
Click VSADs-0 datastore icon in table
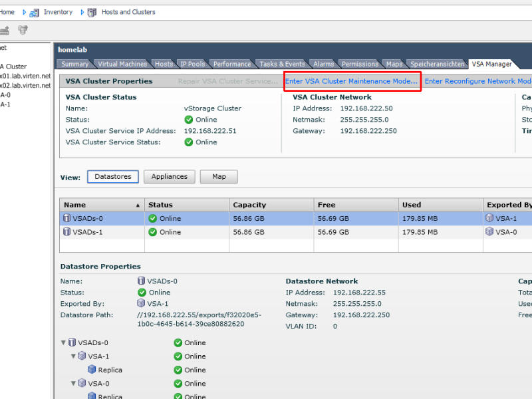point(67,218)
